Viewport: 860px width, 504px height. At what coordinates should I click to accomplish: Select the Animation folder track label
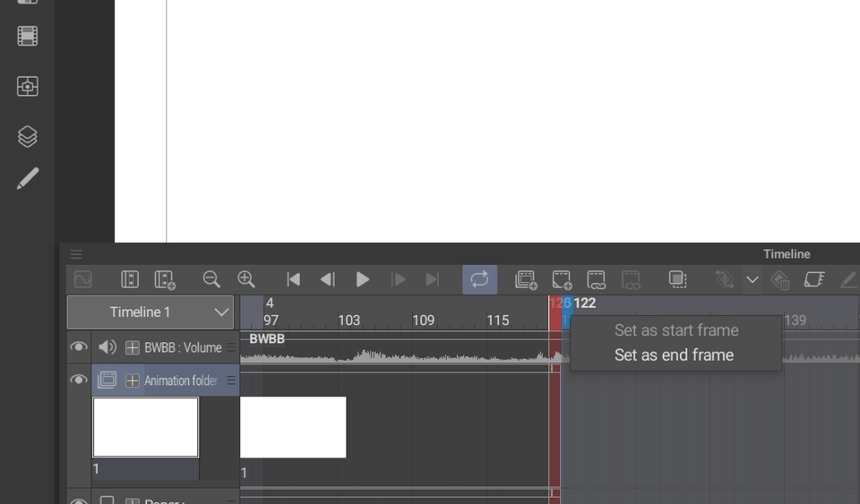(x=180, y=380)
